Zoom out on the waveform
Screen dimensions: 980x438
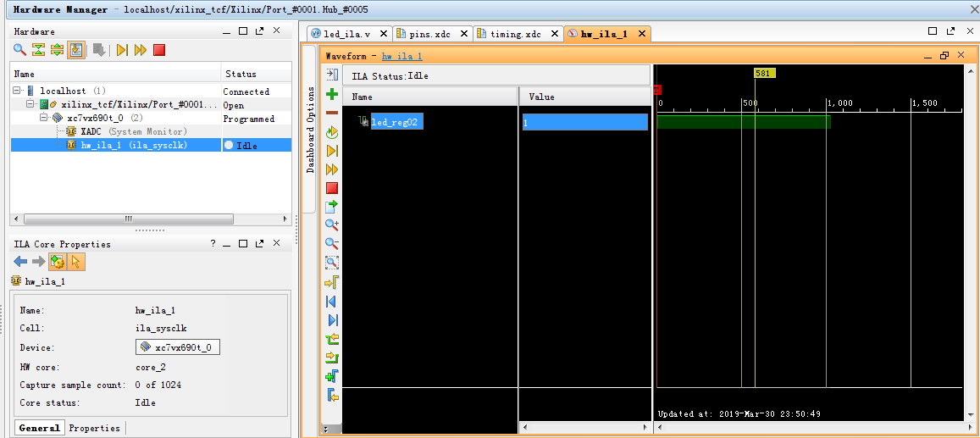pyautogui.click(x=332, y=243)
